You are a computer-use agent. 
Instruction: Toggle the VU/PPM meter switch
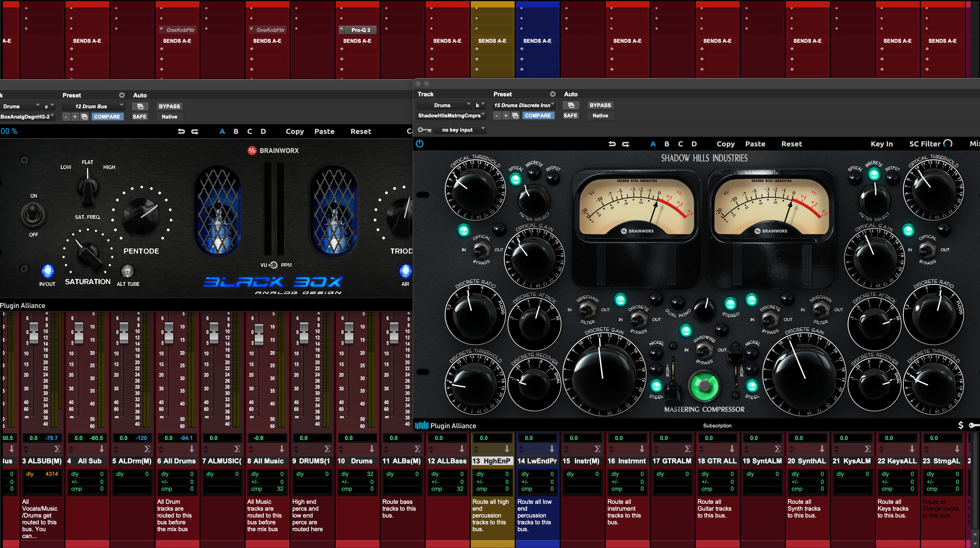pos(273,265)
